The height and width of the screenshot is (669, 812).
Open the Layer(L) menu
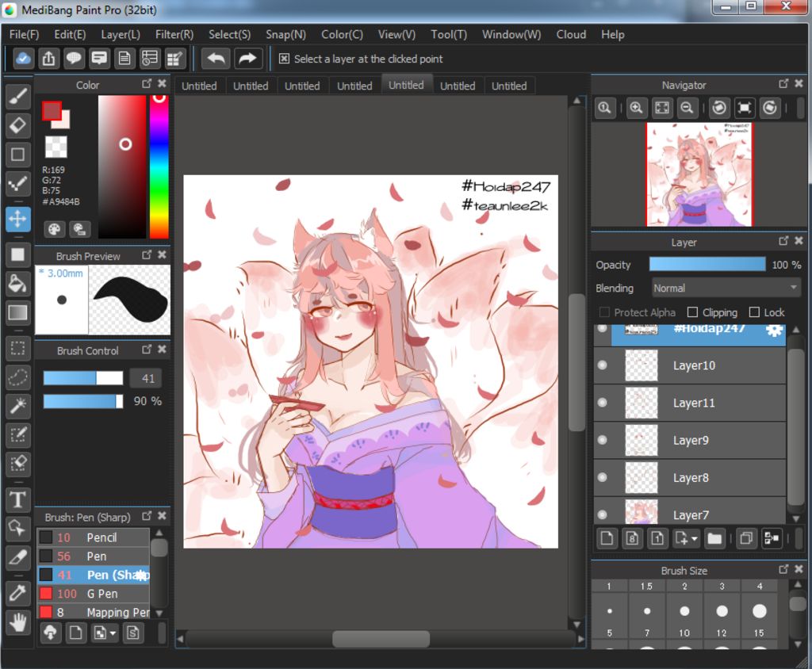point(121,35)
